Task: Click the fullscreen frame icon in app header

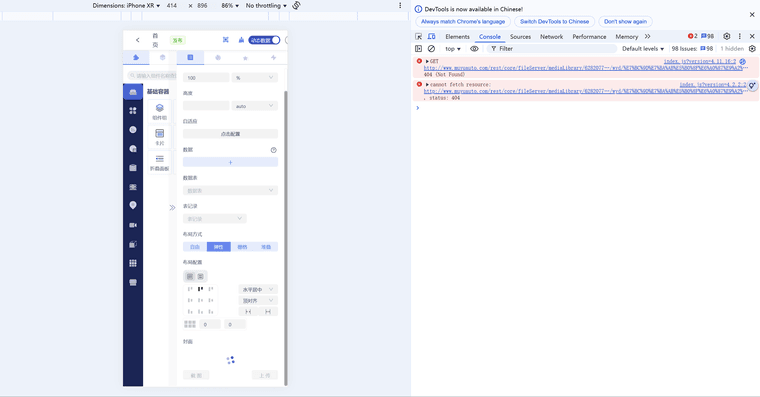Action: coord(225,40)
